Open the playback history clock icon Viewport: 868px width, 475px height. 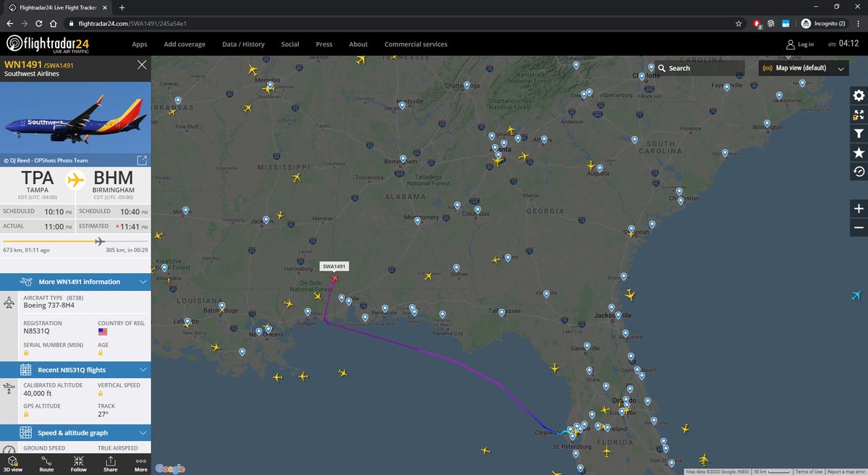click(859, 171)
